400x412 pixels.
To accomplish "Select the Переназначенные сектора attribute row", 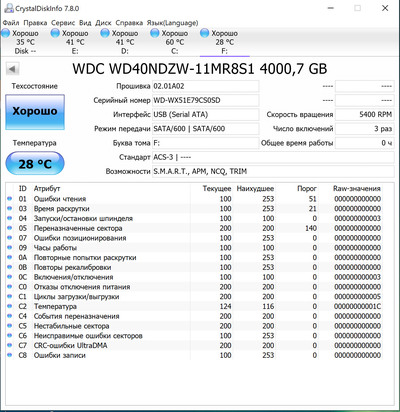I will pyautogui.click(x=195, y=228).
